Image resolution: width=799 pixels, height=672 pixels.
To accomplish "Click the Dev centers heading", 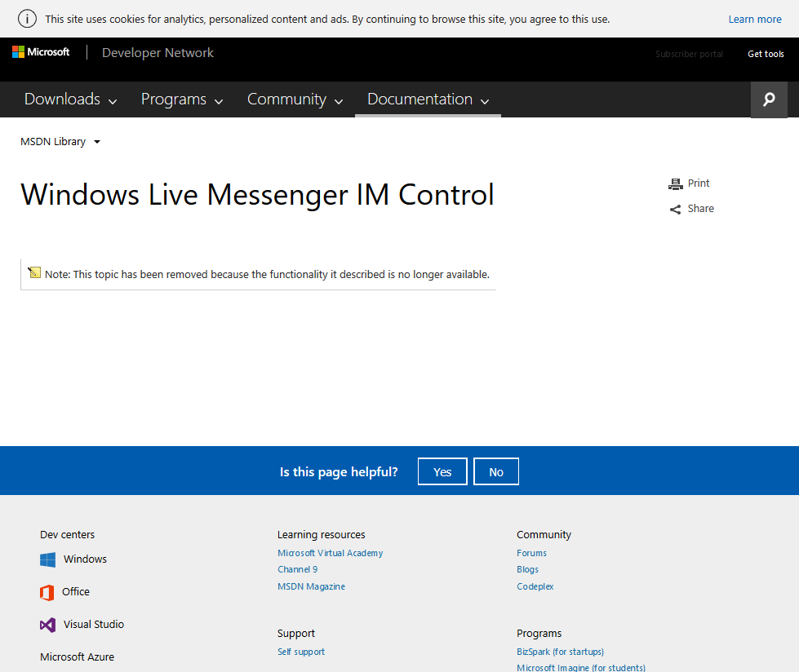I will pyautogui.click(x=67, y=534).
